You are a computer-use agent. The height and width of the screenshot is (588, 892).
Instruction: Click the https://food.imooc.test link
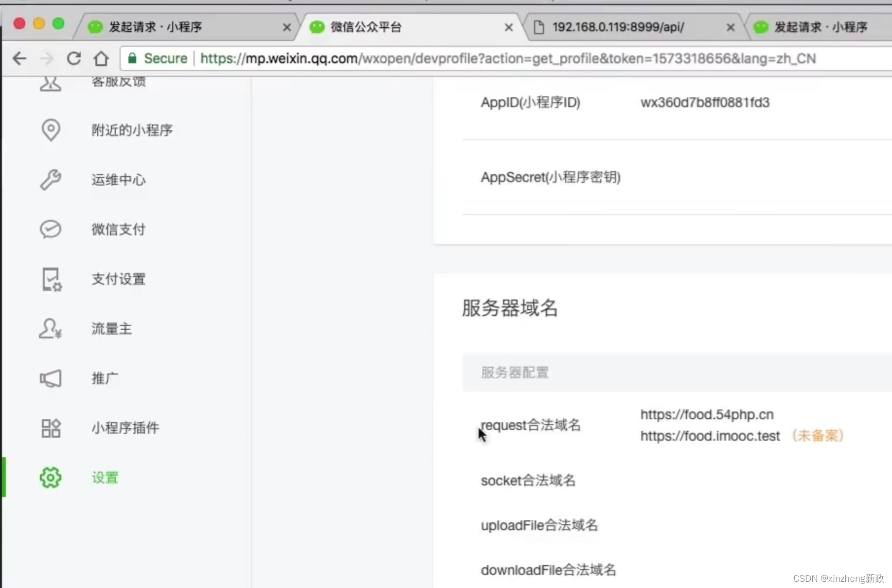709,436
